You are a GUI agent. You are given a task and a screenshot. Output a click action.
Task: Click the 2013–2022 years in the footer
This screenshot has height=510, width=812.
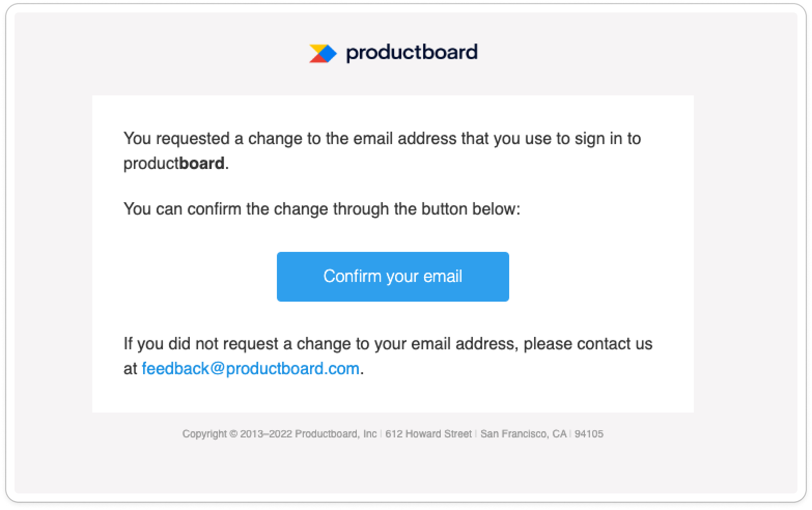point(266,434)
